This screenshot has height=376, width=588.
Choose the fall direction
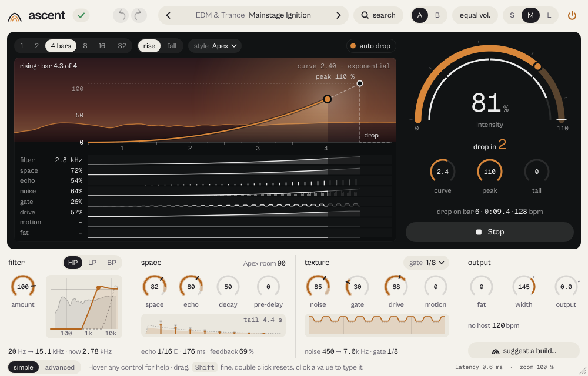point(171,46)
